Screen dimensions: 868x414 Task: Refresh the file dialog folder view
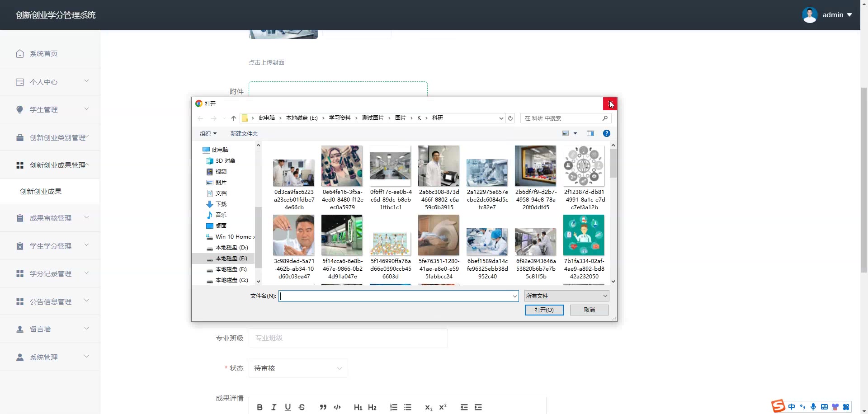(x=510, y=118)
